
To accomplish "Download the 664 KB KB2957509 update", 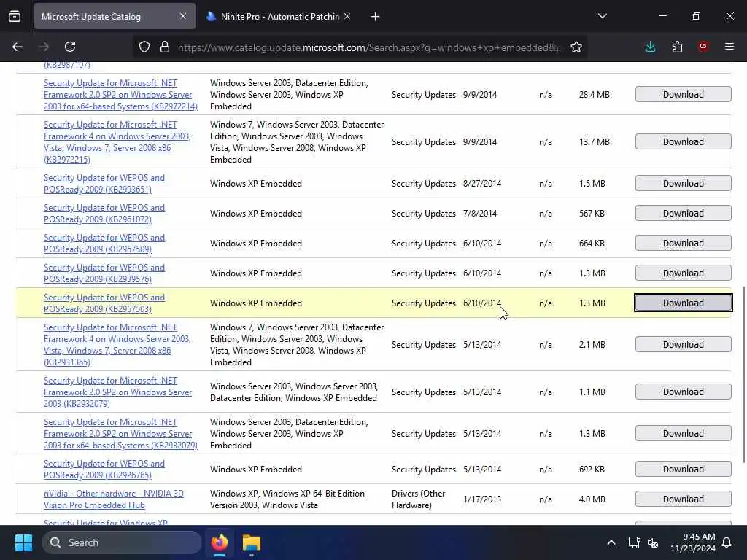I will tap(683, 244).
